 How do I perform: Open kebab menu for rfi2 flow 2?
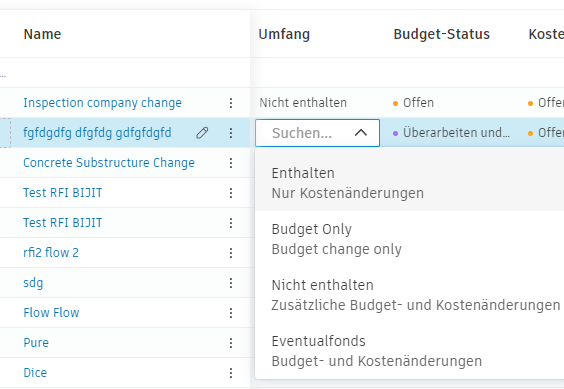pyautogui.click(x=231, y=253)
